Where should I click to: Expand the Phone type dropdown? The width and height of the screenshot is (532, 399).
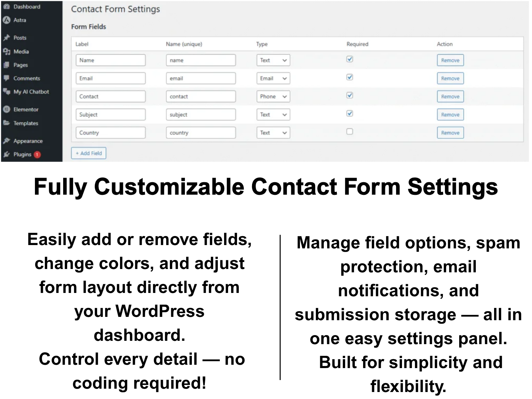pos(273,96)
